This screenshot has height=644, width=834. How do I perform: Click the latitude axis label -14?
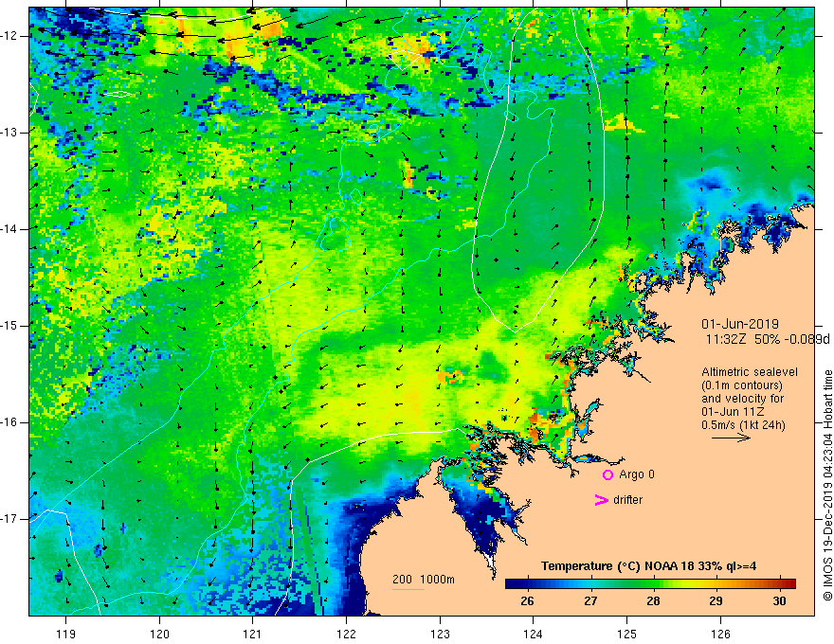9,229
